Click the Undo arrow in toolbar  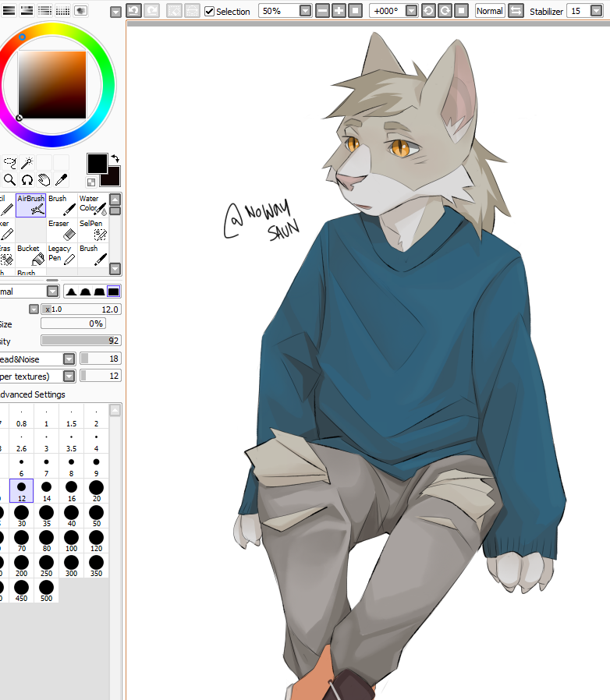click(133, 11)
